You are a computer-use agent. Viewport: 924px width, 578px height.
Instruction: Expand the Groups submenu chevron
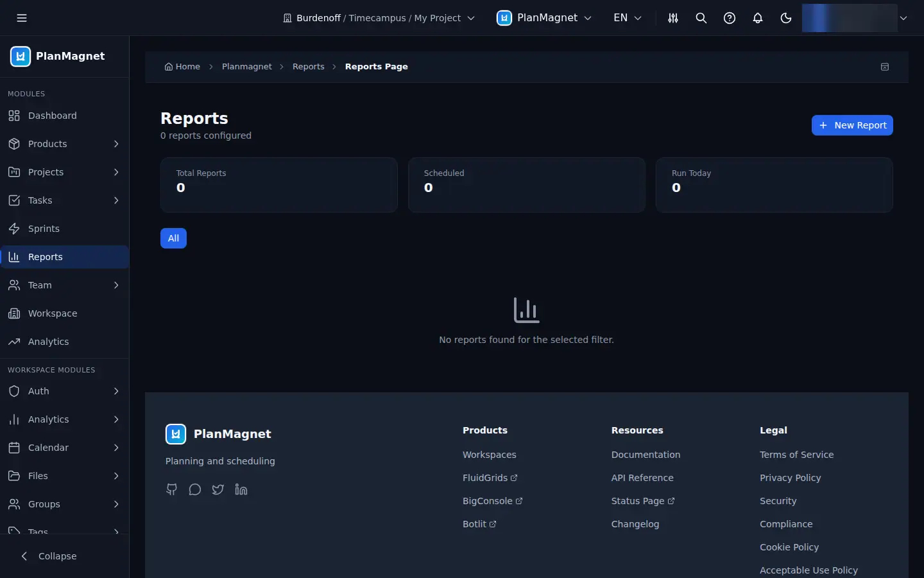[116, 504]
